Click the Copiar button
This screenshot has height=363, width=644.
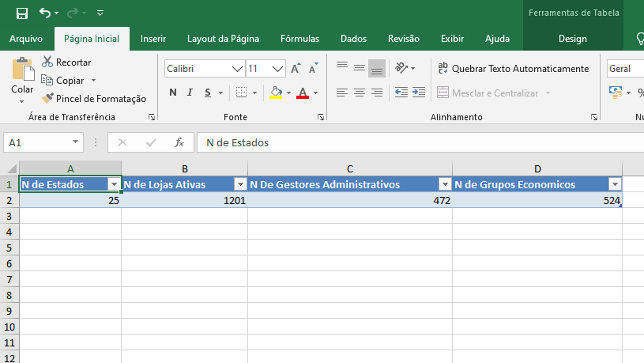(70, 80)
